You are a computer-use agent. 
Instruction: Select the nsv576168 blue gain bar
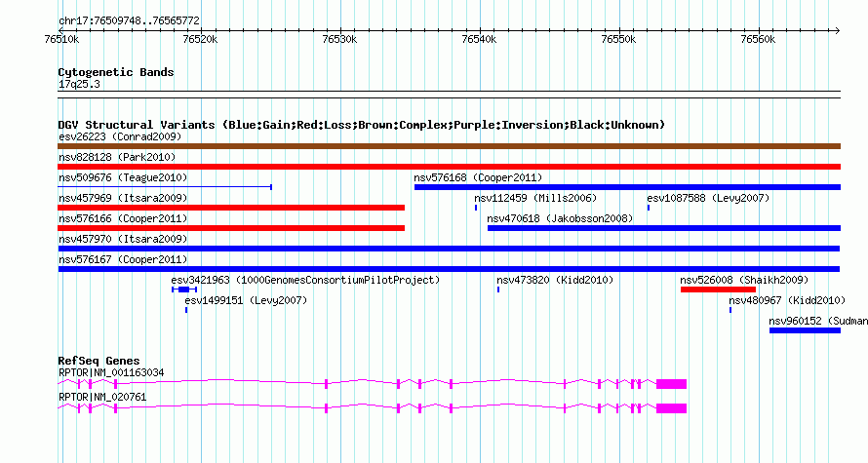point(627,187)
